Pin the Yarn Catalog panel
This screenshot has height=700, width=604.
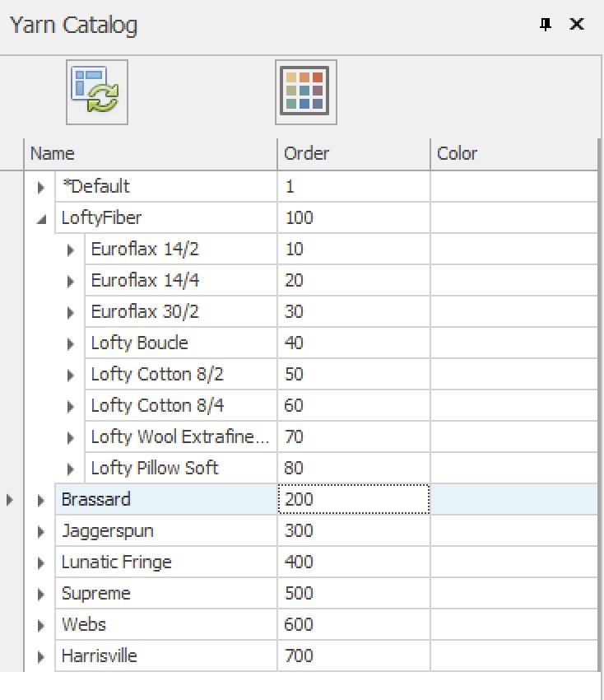[x=545, y=25]
